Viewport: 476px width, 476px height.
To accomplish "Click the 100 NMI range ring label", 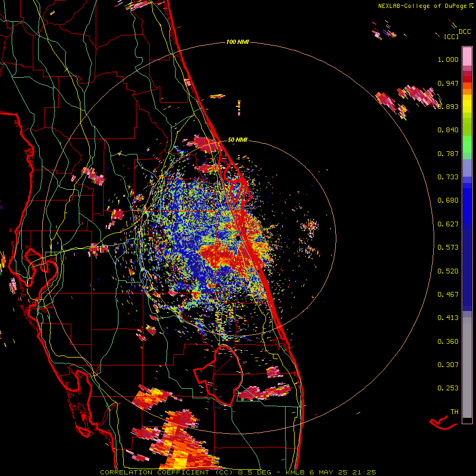I will coord(237,42).
